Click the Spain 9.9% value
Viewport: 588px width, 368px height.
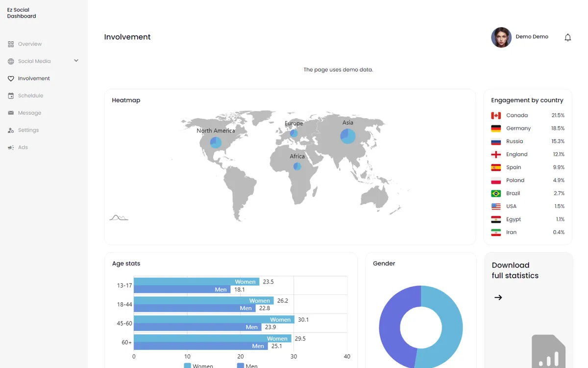(x=559, y=167)
